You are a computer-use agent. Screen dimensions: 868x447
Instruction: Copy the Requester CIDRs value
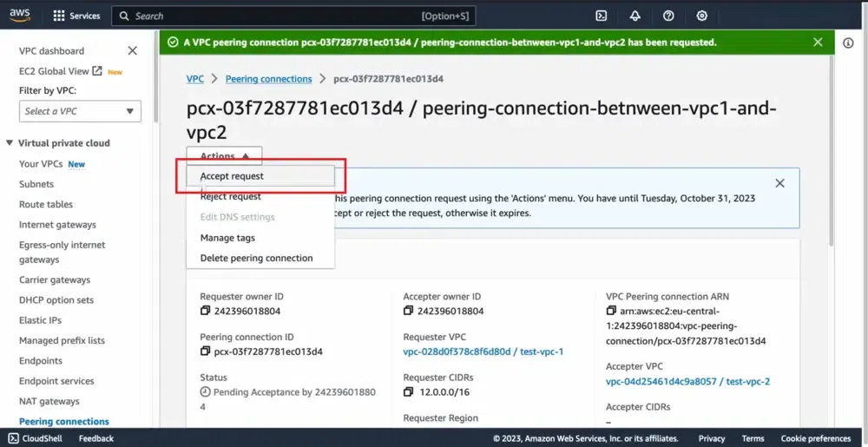click(409, 392)
